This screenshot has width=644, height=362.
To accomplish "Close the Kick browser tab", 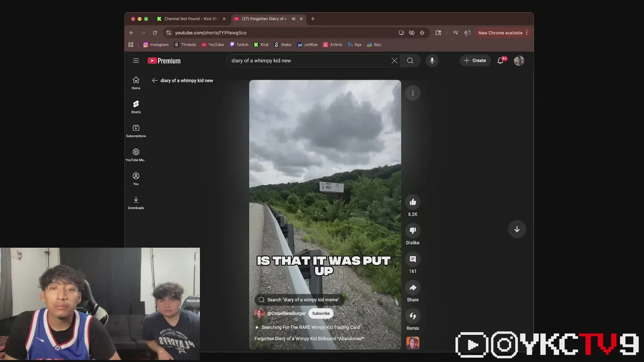I will pos(224,19).
